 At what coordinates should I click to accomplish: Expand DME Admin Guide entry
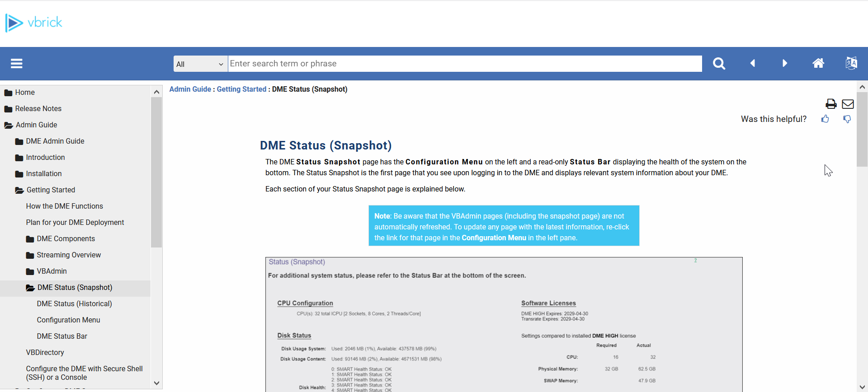[55, 141]
